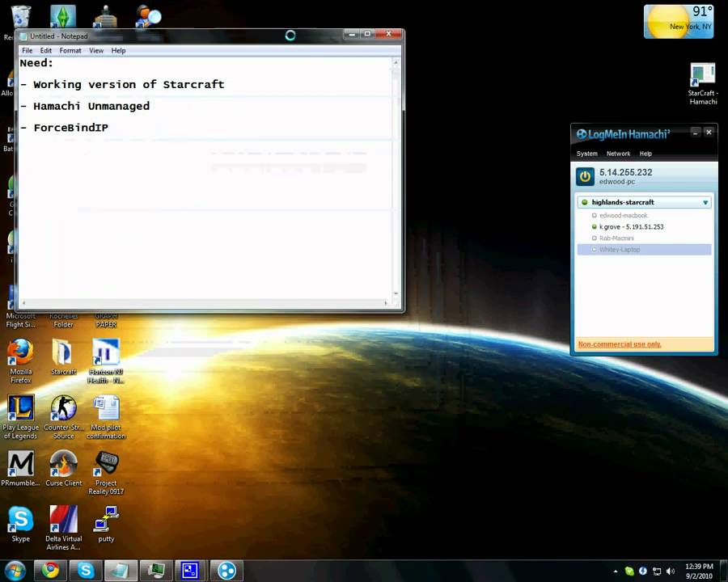Open Hamachi Network menu

click(x=619, y=154)
